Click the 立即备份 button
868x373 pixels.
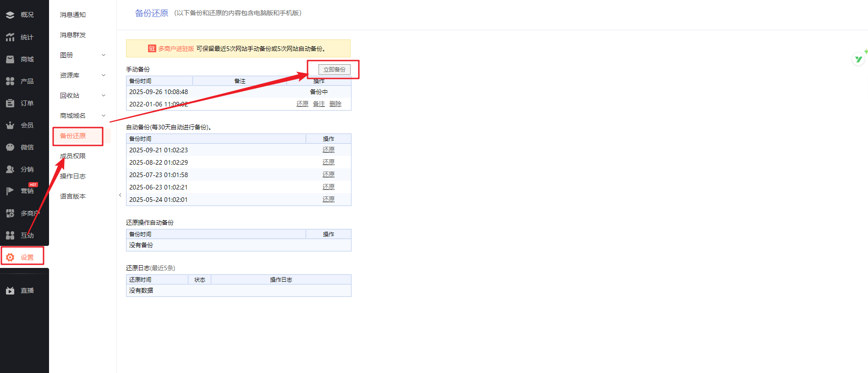[335, 69]
